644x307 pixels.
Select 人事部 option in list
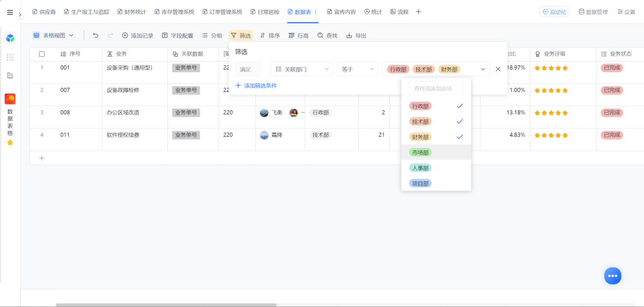(436, 168)
